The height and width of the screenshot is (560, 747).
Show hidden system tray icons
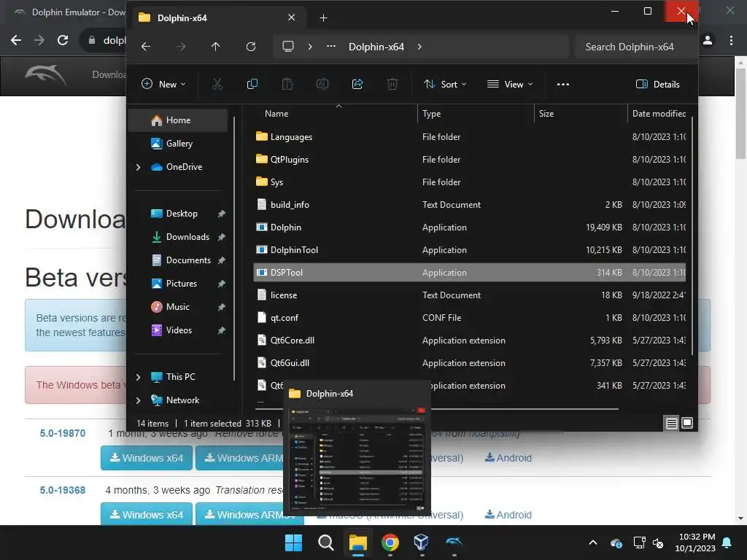pos(592,542)
